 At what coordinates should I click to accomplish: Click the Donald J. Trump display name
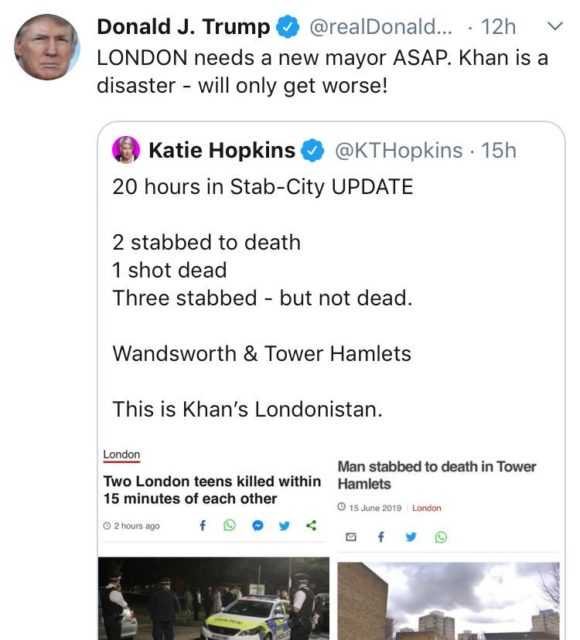pyautogui.click(x=183, y=27)
